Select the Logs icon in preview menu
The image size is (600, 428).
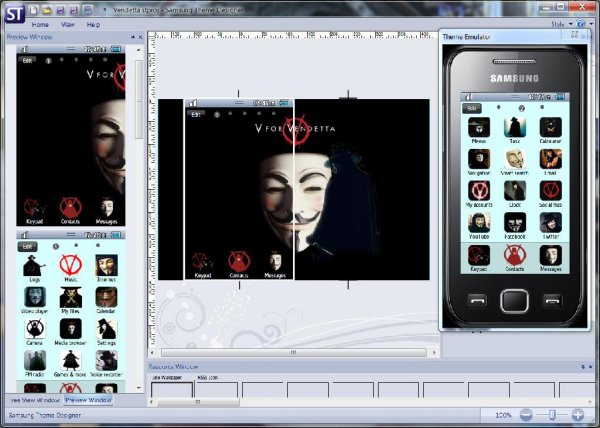click(34, 268)
